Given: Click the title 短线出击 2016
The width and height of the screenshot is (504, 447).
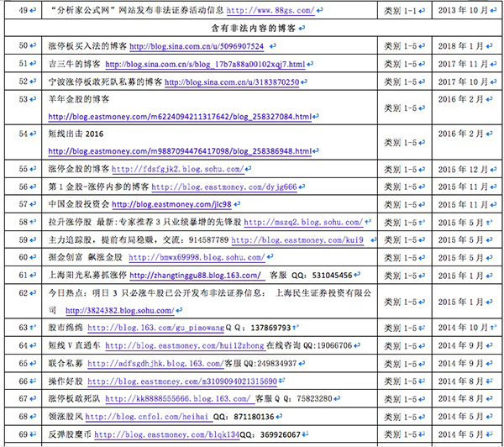Looking at the screenshot, I should (x=76, y=134).
